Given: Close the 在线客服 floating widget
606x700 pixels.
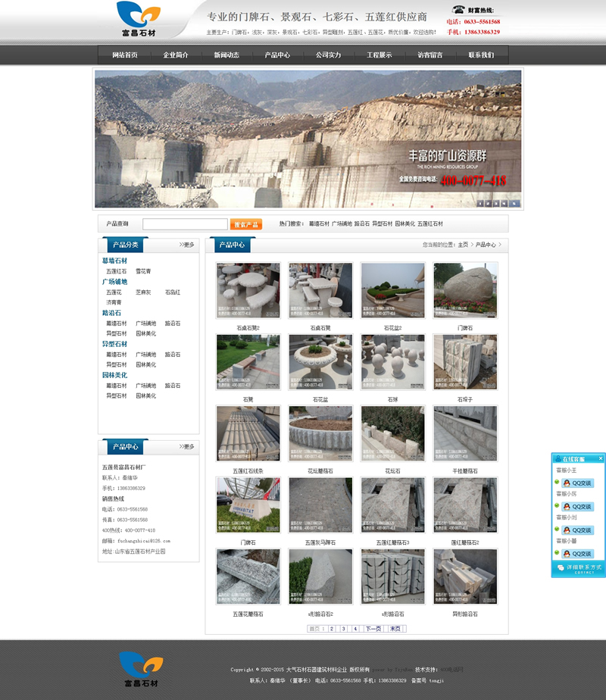Looking at the screenshot, I should click(x=601, y=458).
